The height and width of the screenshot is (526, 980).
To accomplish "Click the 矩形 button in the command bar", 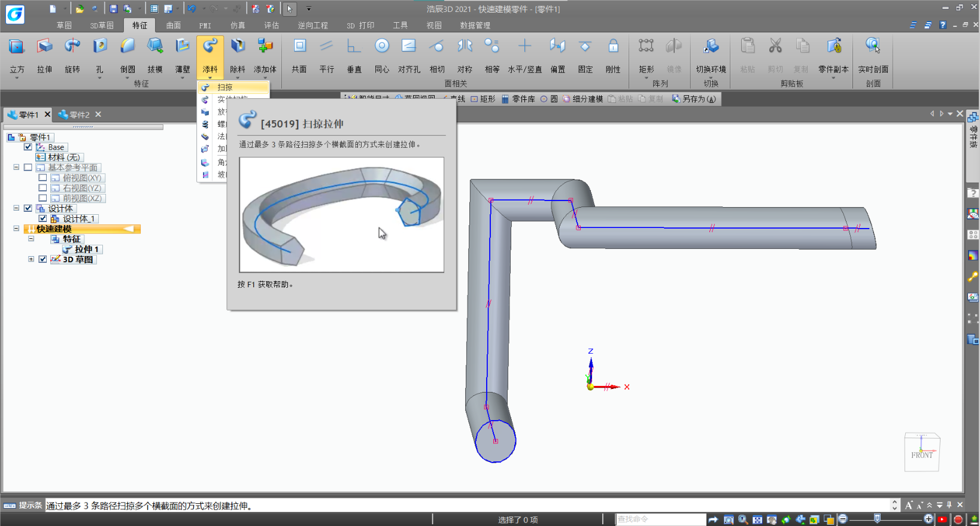I will [483, 99].
